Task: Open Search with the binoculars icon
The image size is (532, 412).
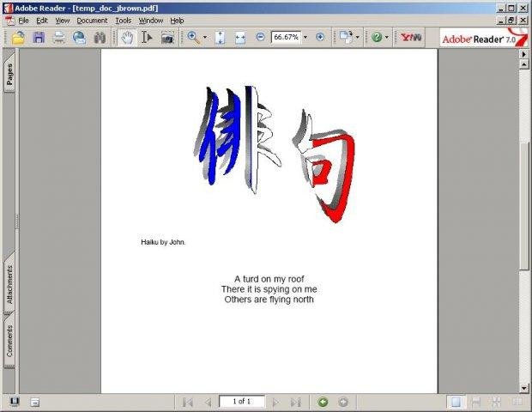Action: point(100,37)
